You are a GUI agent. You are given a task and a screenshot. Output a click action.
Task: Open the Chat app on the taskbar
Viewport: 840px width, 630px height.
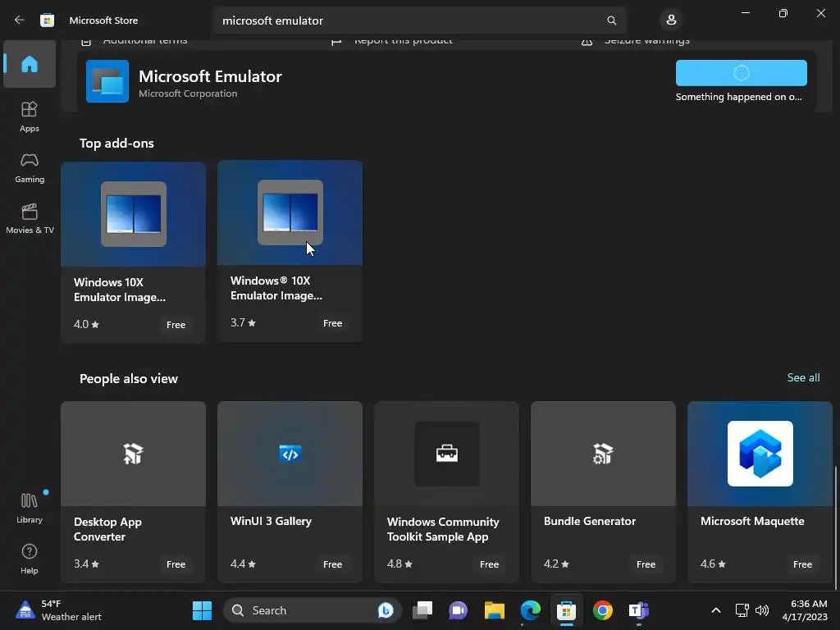[x=458, y=610]
